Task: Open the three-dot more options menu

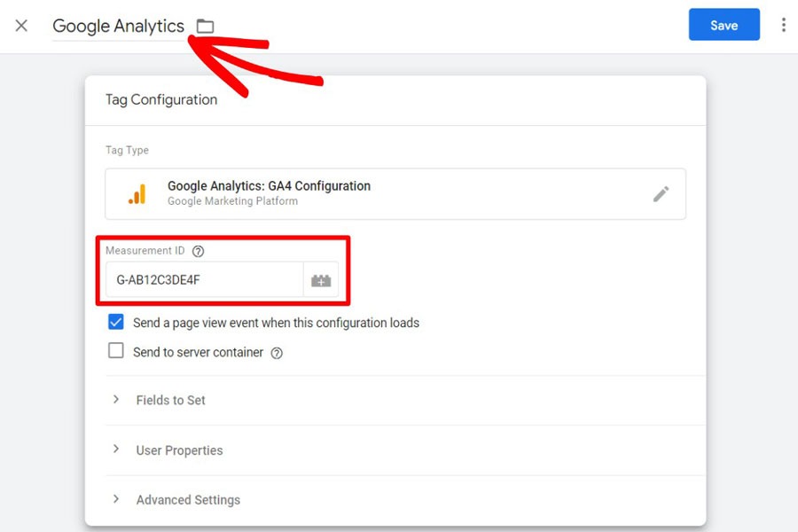Action: coord(783,25)
